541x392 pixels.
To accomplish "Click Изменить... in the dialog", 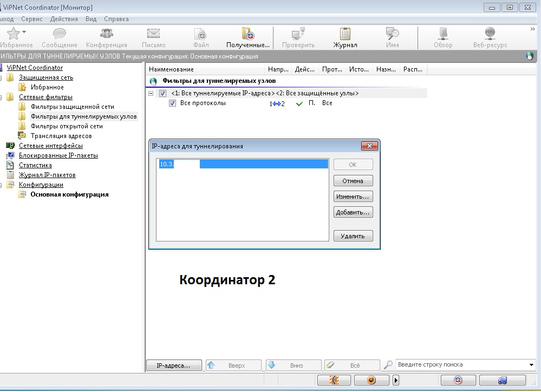I will pyautogui.click(x=353, y=197).
